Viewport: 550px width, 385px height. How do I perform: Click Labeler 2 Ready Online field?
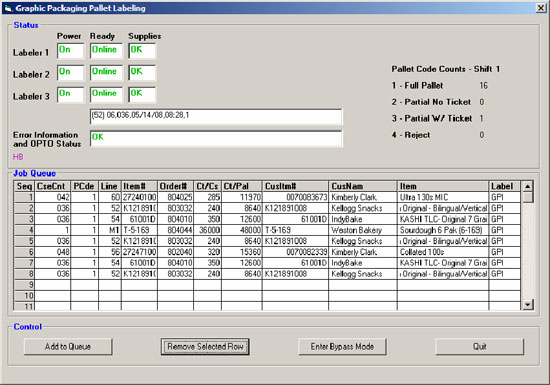(106, 73)
